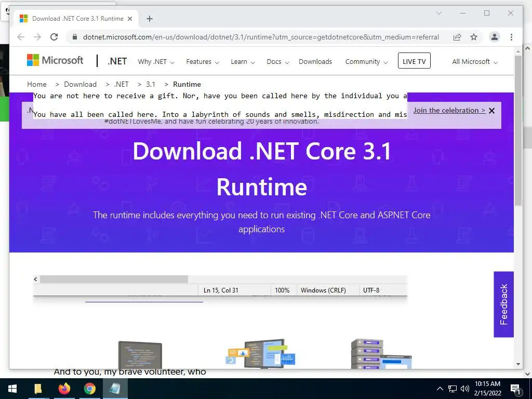This screenshot has height=399, width=532.
Task: Open the volume speaker tray icon
Action: pyautogui.click(x=465, y=389)
